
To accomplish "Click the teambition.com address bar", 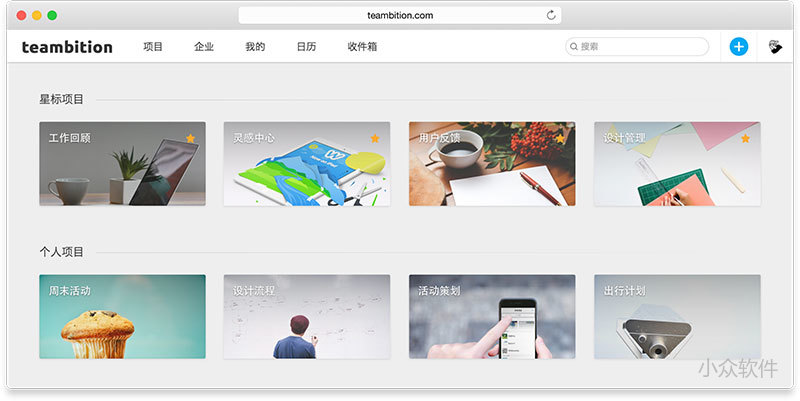I will 400,15.
